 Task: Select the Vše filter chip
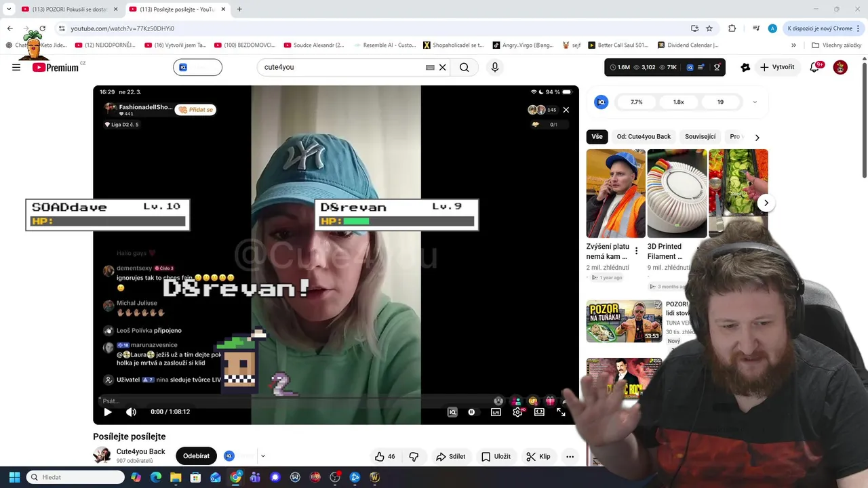[x=597, y=136]
